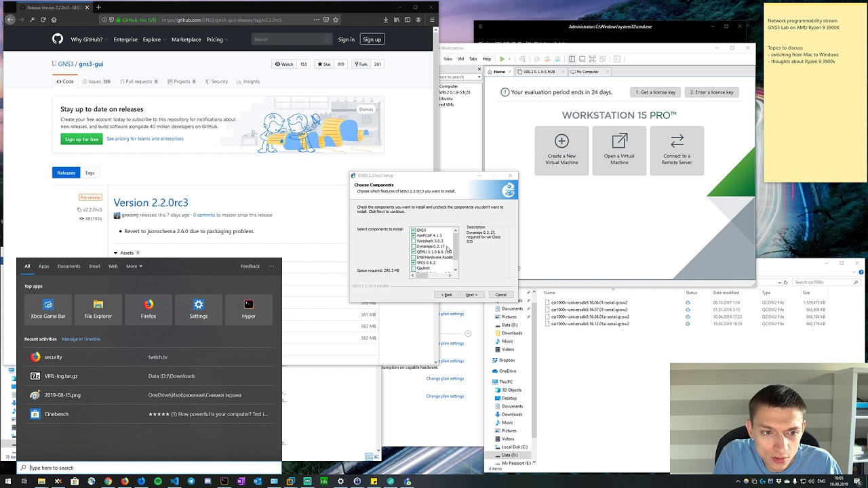This screenshot has height=488, width=868.
Task: Click Create a New Virtual Machine tile
Action: (x=561, y=150)
